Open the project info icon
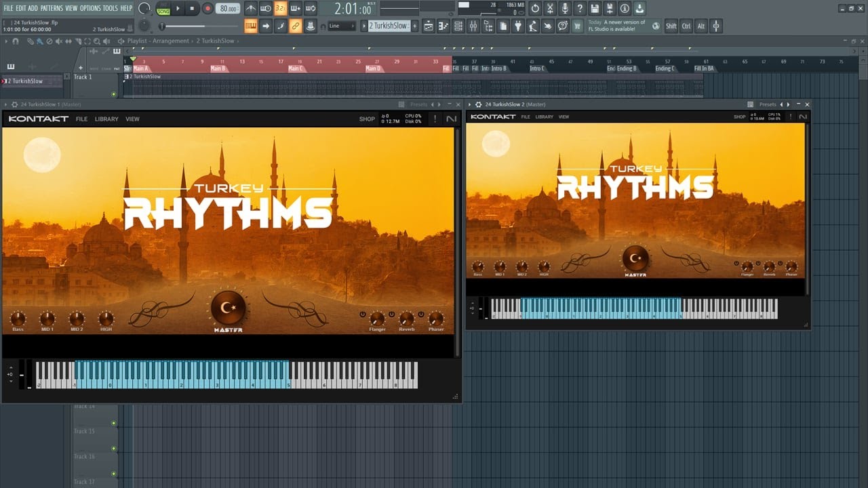The image size is (868, 488). (625, 8)
